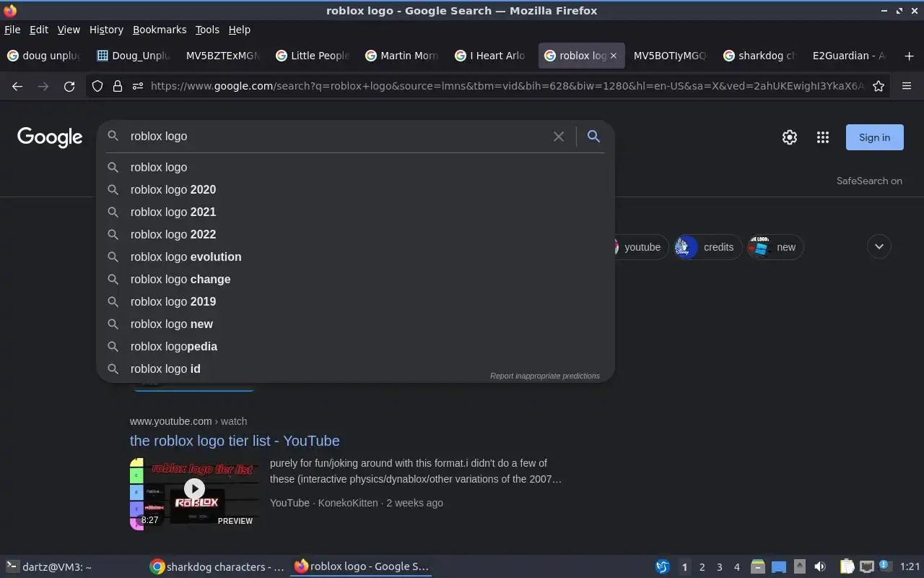The image size is (924, 578).
Task: Open the Help menu
Action: [239, 30]
